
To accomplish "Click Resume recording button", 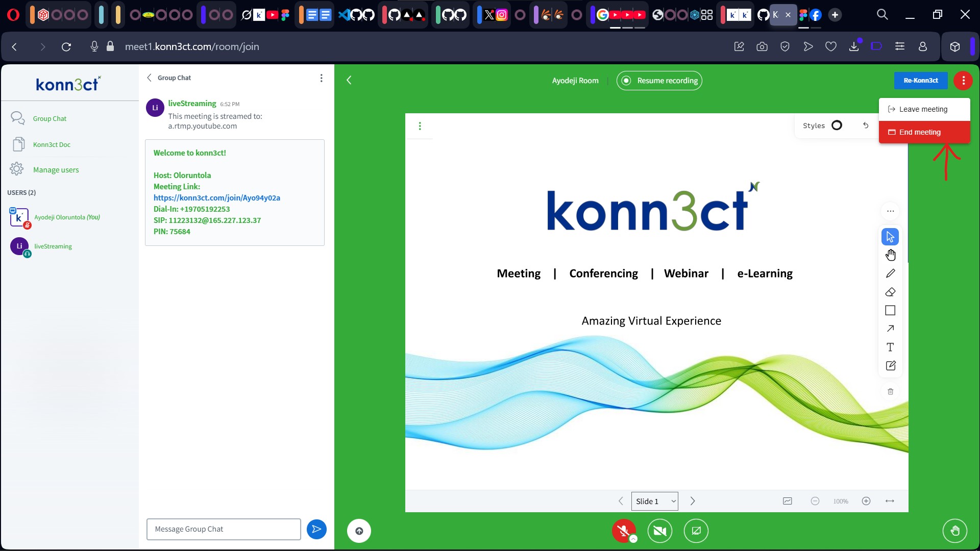I will pyautogui.click(x=659, y=81).
